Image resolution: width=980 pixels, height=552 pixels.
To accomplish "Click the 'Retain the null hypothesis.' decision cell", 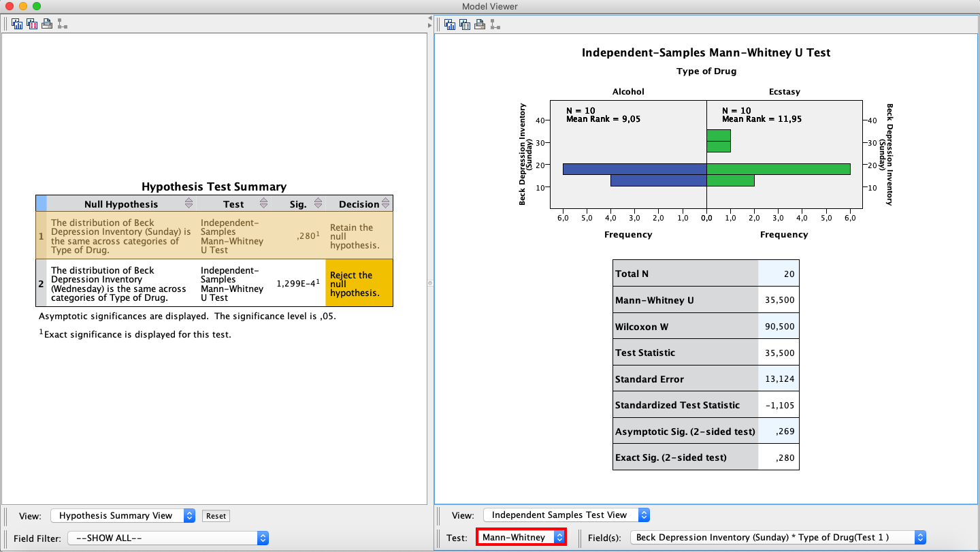I will click(x=359, y=236).
